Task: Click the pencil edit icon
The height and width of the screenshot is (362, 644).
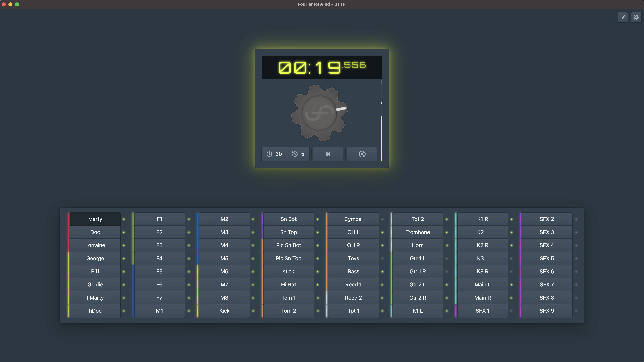Action: point(623,17)
